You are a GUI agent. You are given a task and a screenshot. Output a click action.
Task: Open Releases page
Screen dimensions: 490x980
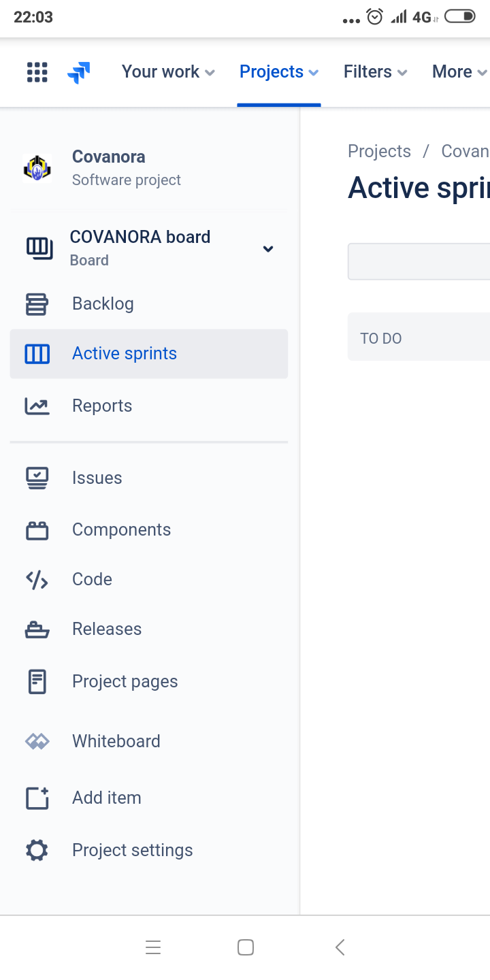point(107,629)
